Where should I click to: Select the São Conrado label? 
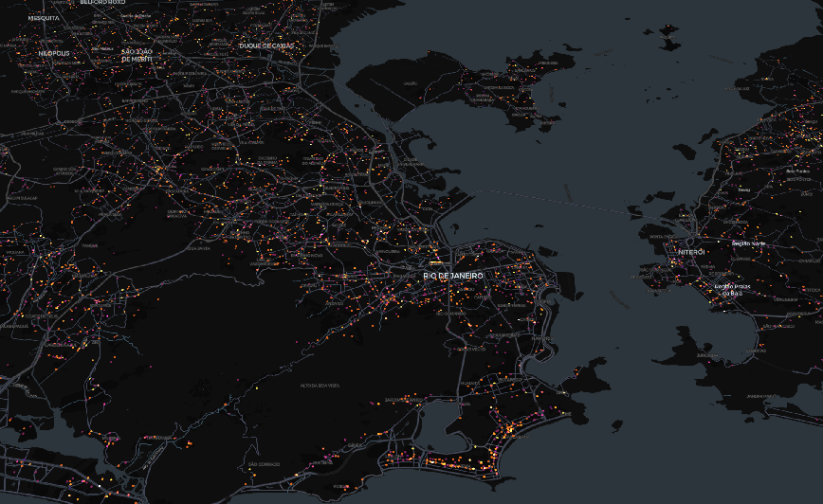(263, 464)
